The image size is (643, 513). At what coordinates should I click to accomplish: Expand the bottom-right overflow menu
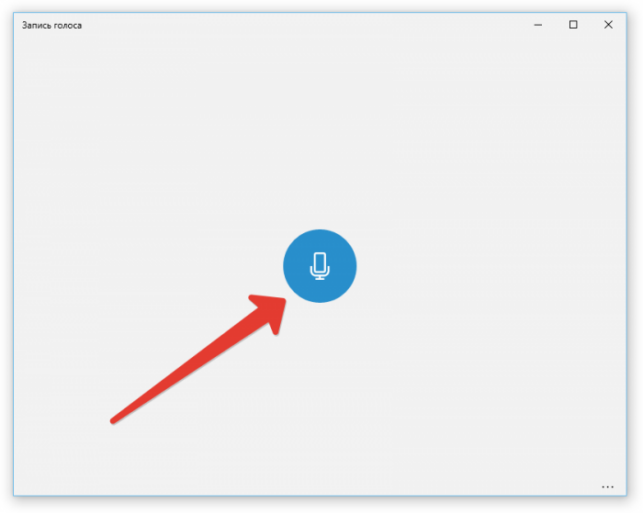pos(607,487)
